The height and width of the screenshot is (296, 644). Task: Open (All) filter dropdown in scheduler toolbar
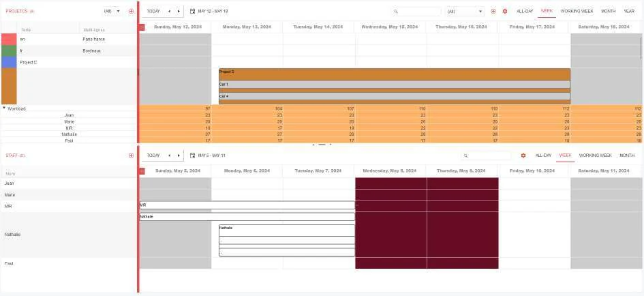click(x=465, y=12)
